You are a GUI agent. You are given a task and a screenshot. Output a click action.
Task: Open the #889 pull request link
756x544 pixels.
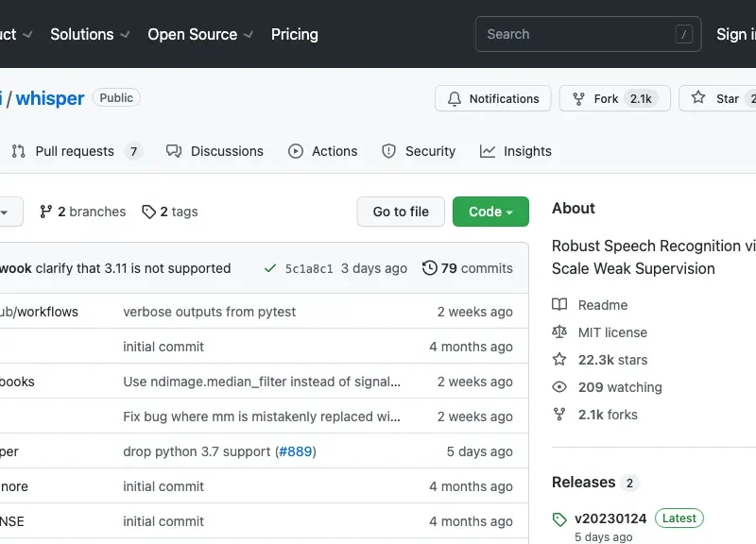pos(296,451)
